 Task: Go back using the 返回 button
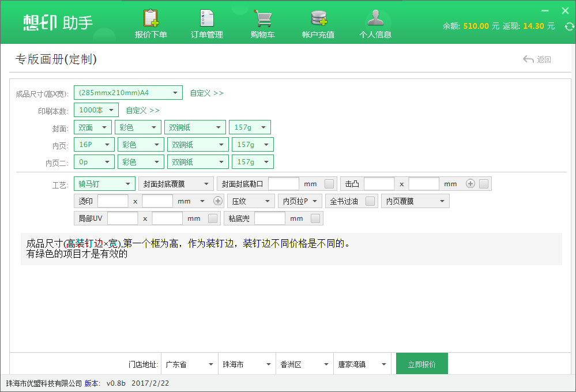point(537,59)
